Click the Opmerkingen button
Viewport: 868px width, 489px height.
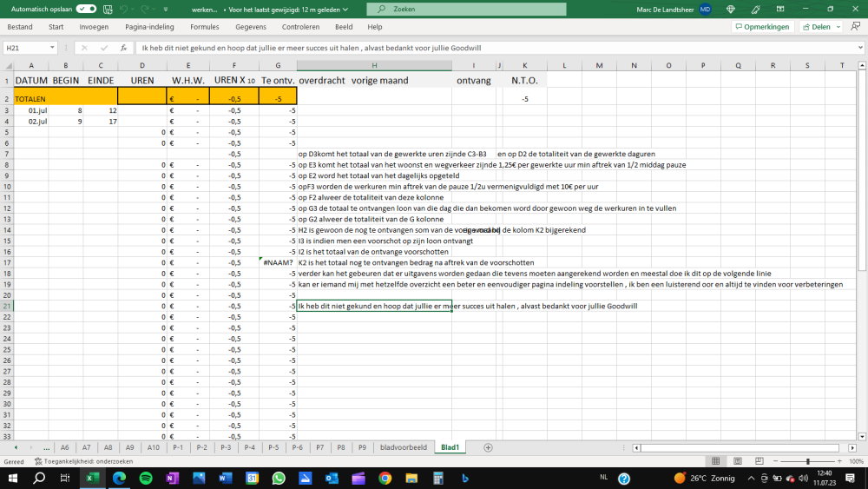tap(762, 27)
